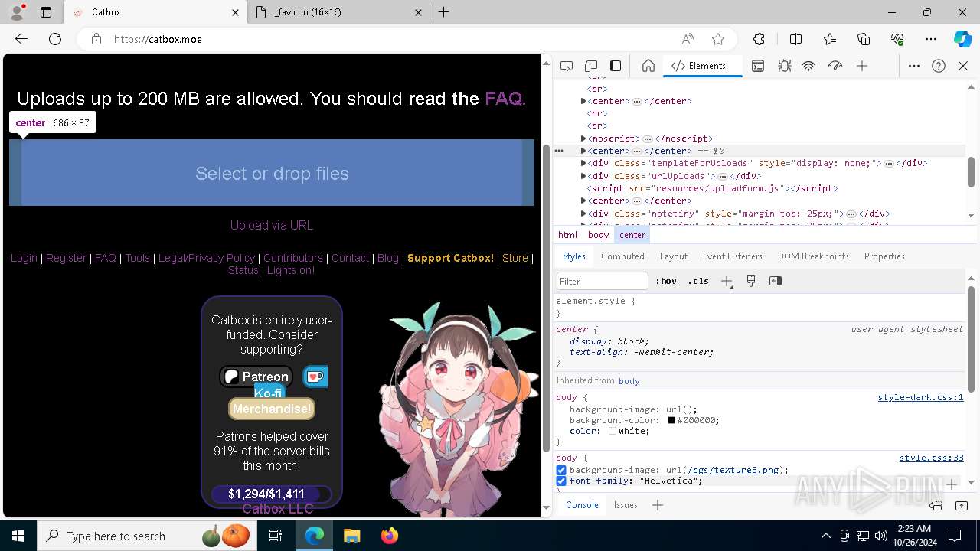The width and height of the screenshot is (980, 551).
Task: Click the Merchandise! button
Action: (x=272, y=409)
